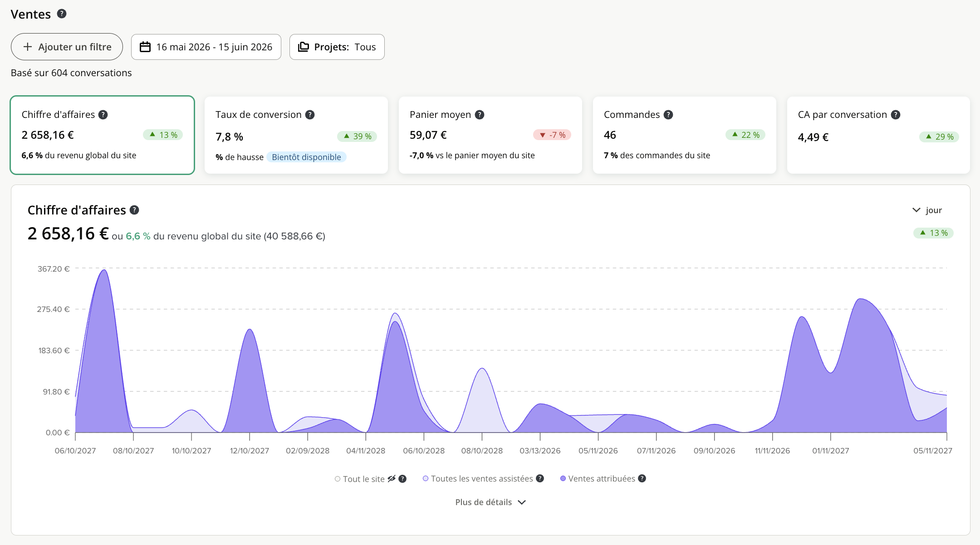
Task: Open help icon for Toutes les ventes assistées
Action: click(540, 478)
